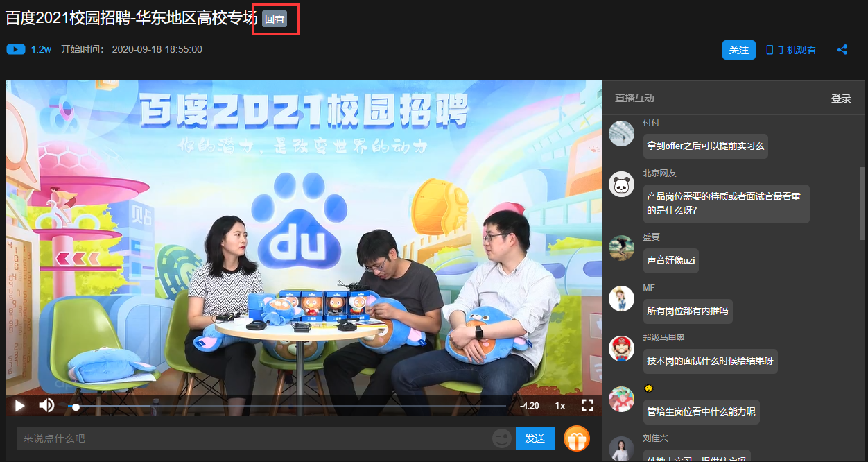Click the message about 产品岗位需要的特质

point(726,203)
